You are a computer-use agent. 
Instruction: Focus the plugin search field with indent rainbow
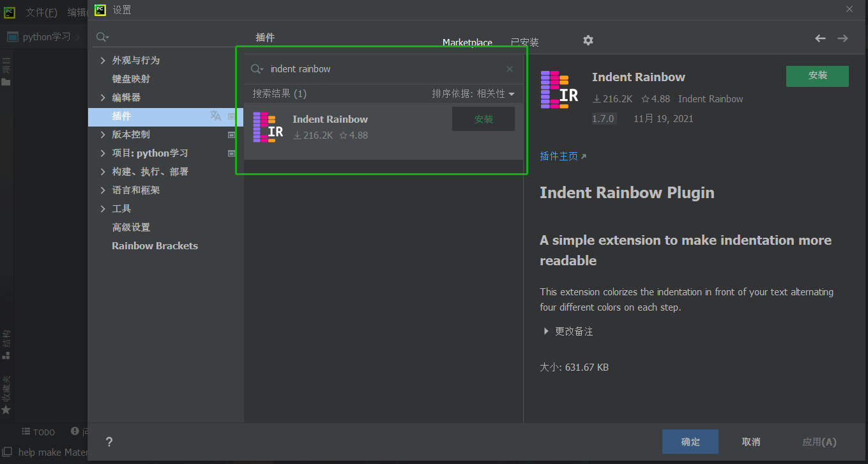click(383, 69)
